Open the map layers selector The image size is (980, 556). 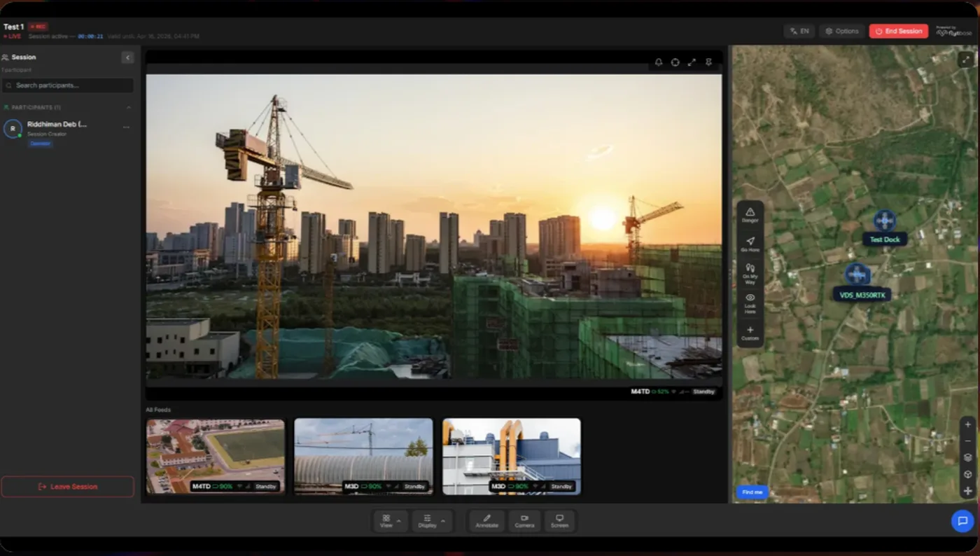(968, 458)
